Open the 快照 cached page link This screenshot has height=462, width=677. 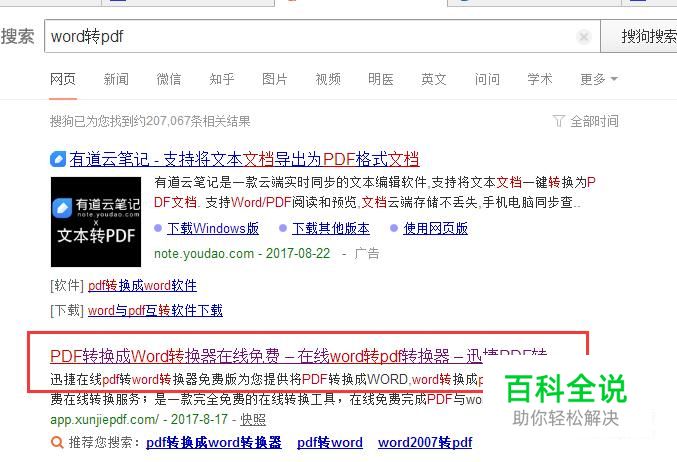tap(253, 419)
